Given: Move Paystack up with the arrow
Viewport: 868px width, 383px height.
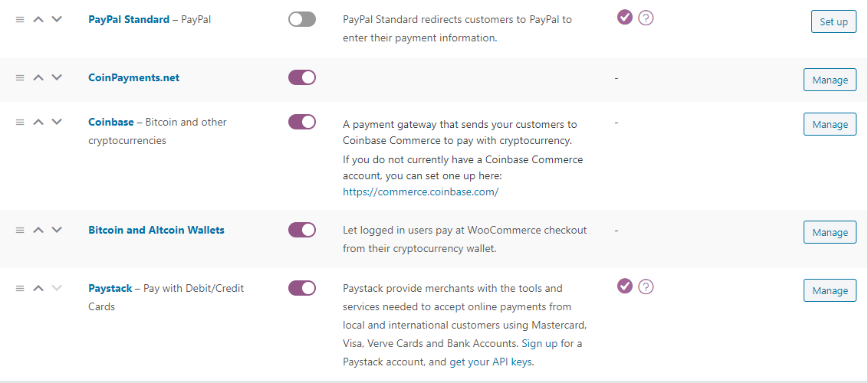Looking at the screenshot, I should (38, 288).
